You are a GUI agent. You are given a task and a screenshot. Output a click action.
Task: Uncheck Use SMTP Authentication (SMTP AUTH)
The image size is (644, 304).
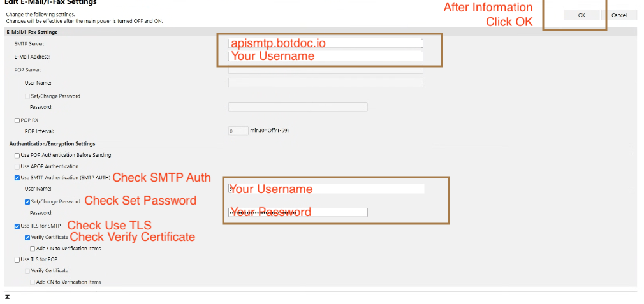pyautogui.click(x=17, y=178)
